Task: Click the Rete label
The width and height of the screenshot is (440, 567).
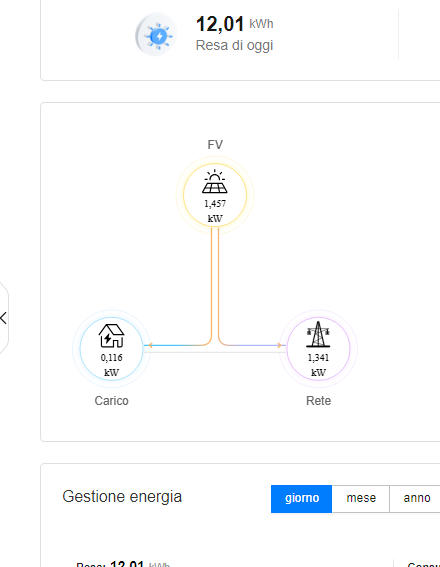Action: coord(318,401)
